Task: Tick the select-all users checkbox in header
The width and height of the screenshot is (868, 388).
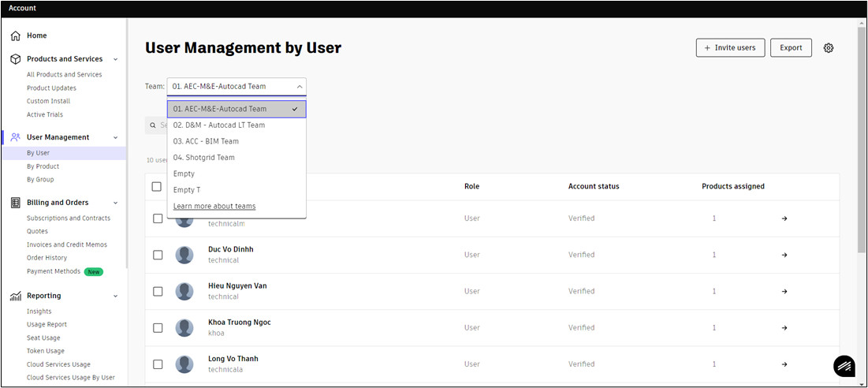Action: coord(157,187)
